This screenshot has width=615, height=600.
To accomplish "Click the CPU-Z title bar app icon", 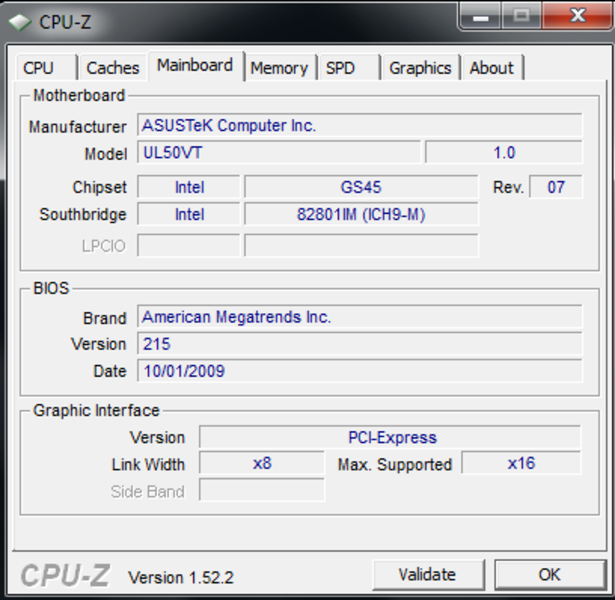I will pos(20,22).
